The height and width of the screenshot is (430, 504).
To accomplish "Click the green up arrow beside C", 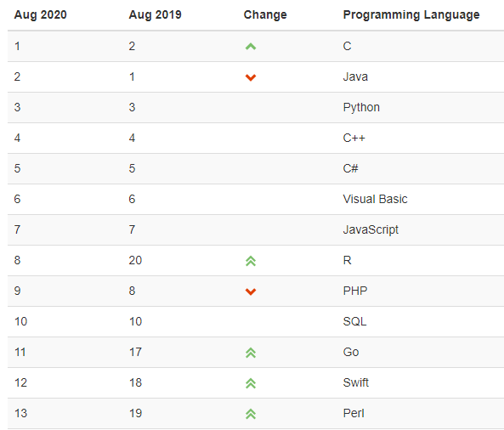I will point(251,47).
